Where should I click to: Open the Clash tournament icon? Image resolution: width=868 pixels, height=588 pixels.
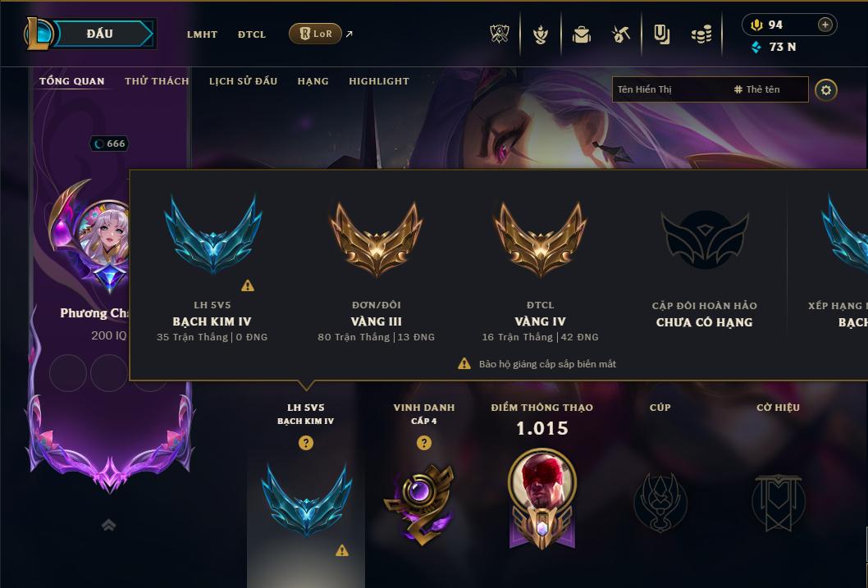(500, 34)
